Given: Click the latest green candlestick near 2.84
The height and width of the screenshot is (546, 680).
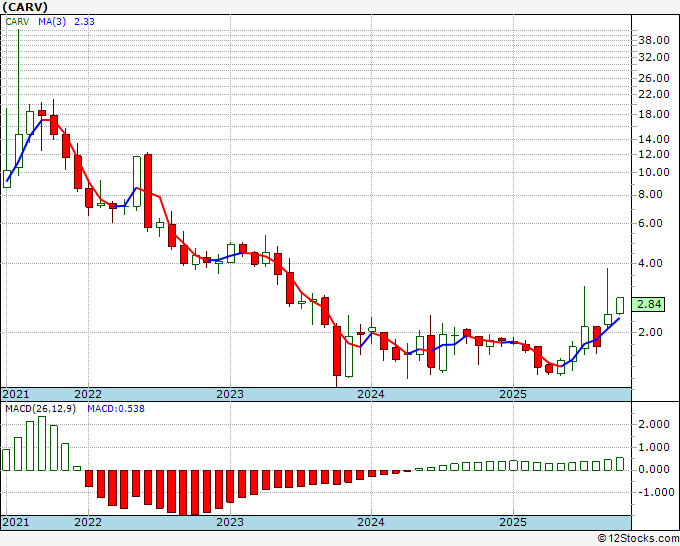Looking at the screenshot, I should coord(620,305).
